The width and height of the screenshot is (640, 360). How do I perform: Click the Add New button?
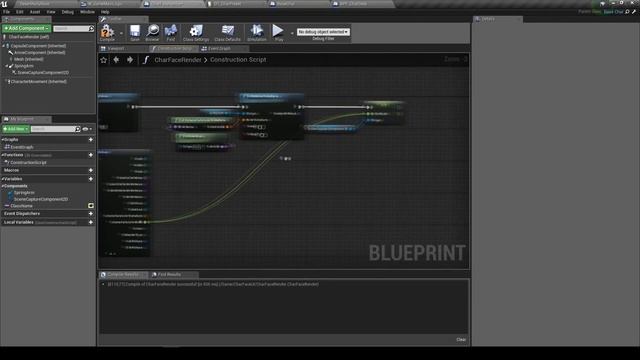[x=16, y=129]
